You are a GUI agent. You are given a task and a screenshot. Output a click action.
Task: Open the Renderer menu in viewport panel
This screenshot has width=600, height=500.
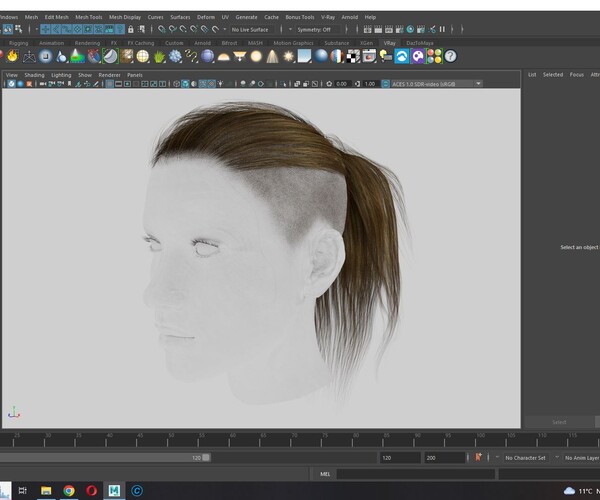point(109,75)
